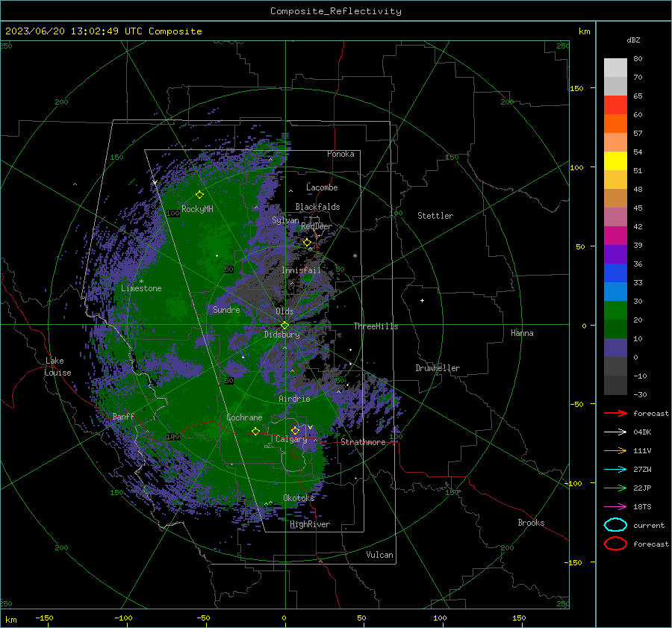Click the yellow diamond marker above Calgary label
Screen dimensions: 672x628
coord(295,430)
